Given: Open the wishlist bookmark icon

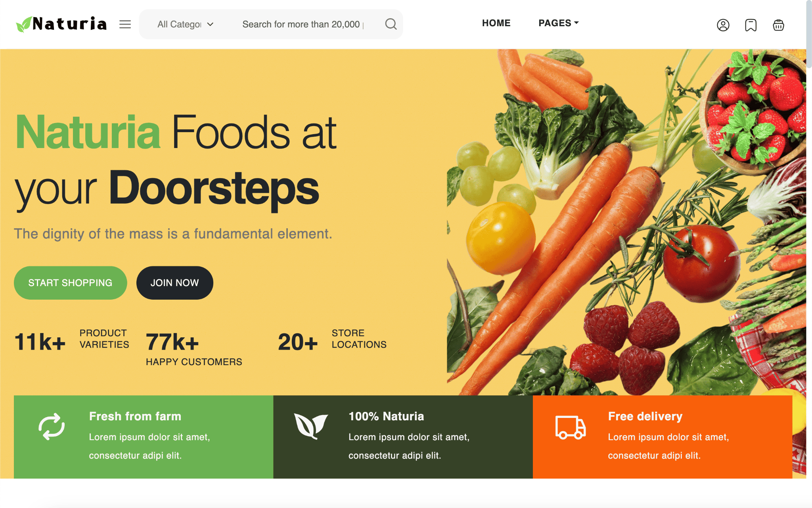Looking at the screenshot, I should point(751,25).
